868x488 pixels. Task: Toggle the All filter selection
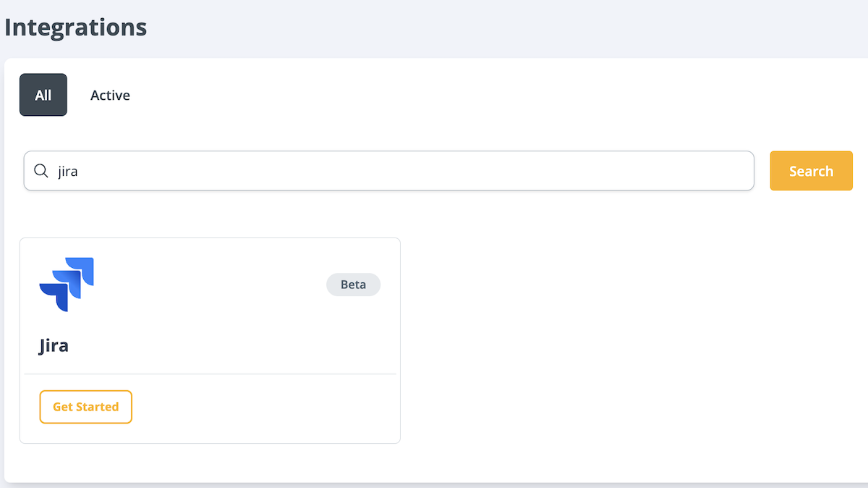[43, 95]
